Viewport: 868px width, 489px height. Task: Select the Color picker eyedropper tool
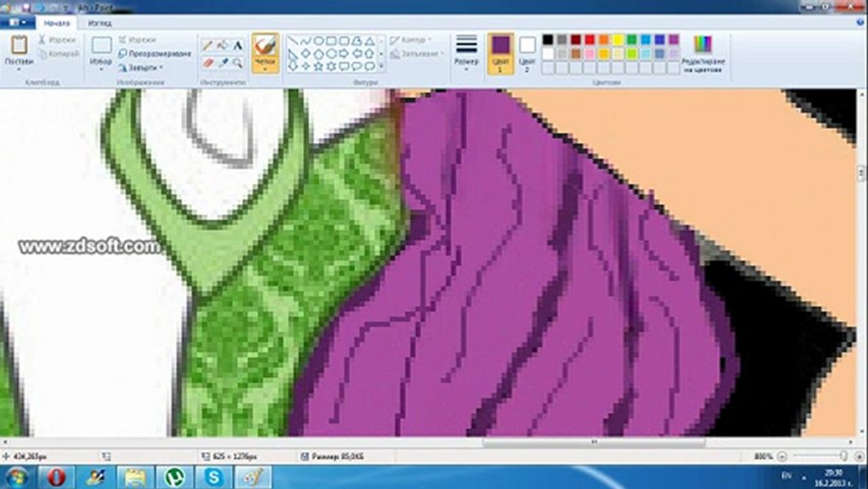click(223, 62)
